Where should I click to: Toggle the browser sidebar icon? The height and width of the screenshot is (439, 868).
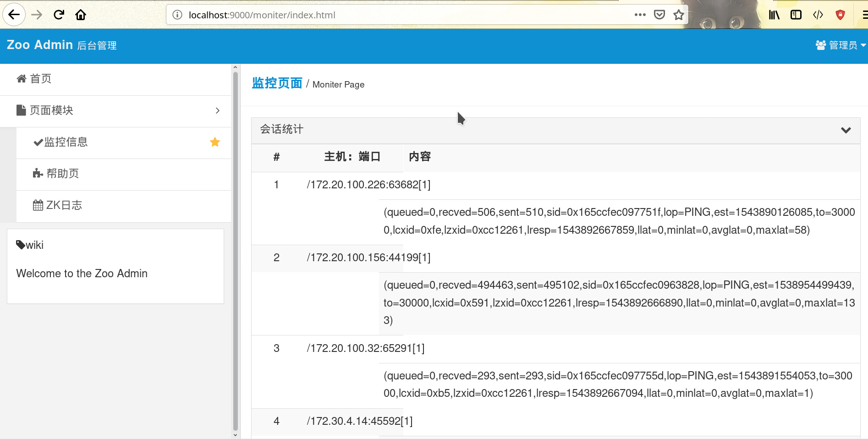[796, 15]
